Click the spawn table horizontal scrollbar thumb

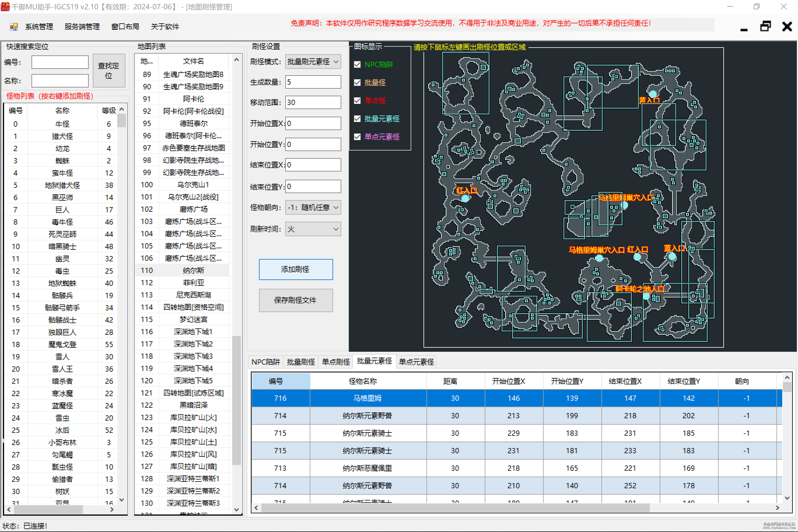455,508
